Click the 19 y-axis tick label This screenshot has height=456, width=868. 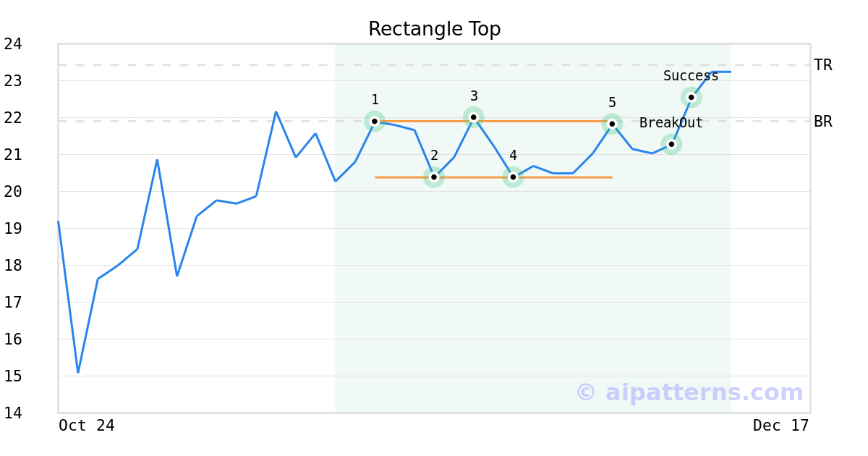pyautogui.click(x=13, y=229)
